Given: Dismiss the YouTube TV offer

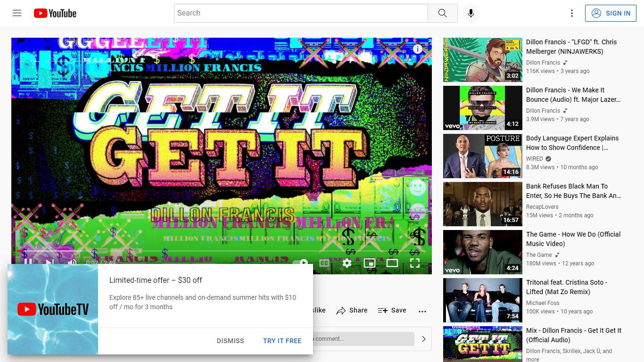Looking at the screenshot, I should [231, 341].
